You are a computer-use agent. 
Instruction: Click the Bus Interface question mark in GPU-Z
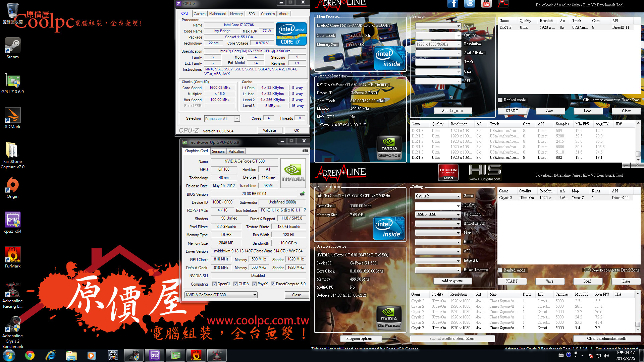point(305,210)
